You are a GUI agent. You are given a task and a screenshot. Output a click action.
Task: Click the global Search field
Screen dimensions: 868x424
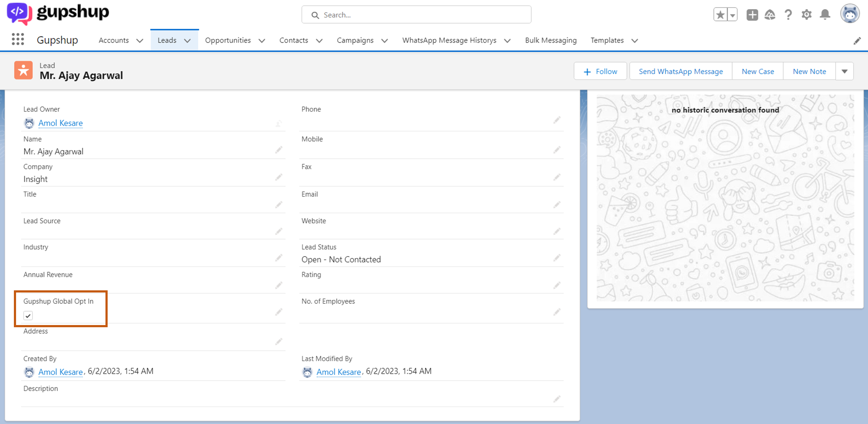pyautogui.click(x=416, y=15)
